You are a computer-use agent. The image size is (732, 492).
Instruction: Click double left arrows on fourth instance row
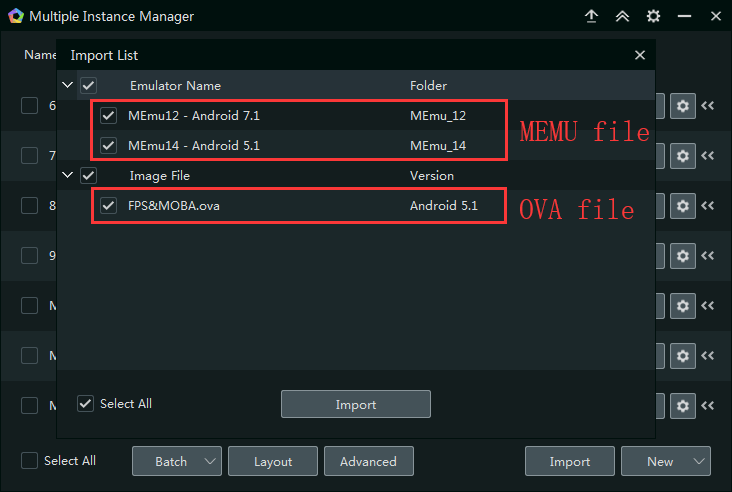click(708, 256)
